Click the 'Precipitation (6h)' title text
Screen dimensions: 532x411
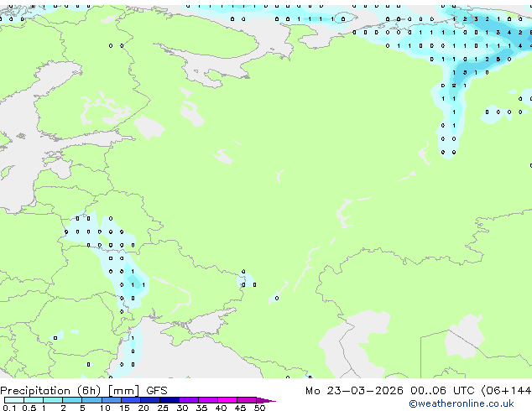[x=50, y=391]
